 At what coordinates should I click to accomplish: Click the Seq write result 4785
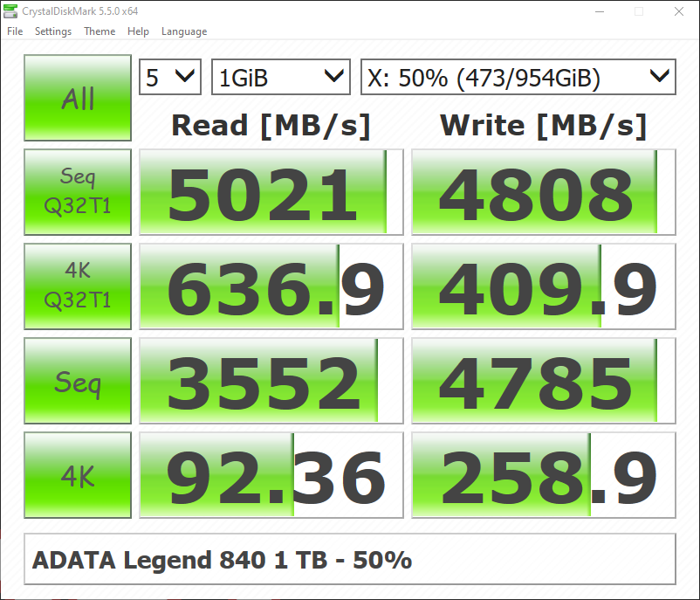coord(544,381)
